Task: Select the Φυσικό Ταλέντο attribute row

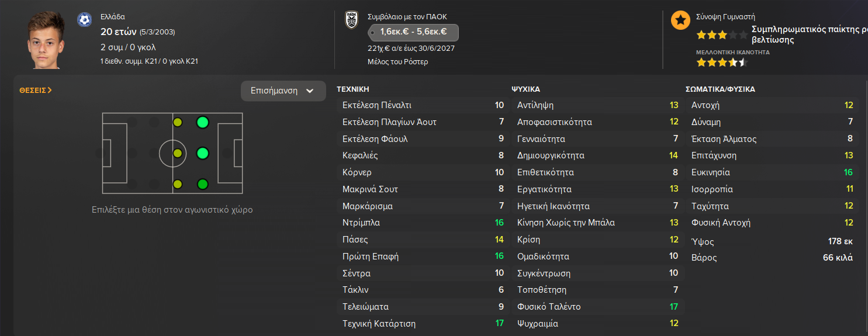Action: 596,307
